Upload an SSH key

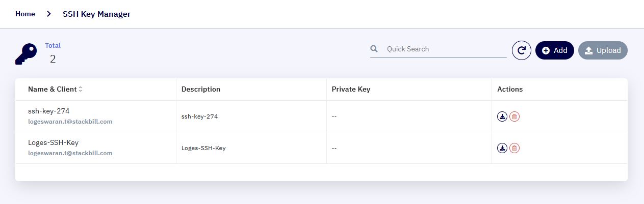tap(603, 50)
